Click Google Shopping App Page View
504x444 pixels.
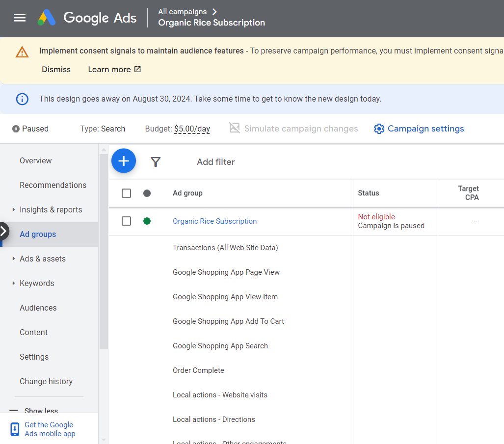(226, 272)
